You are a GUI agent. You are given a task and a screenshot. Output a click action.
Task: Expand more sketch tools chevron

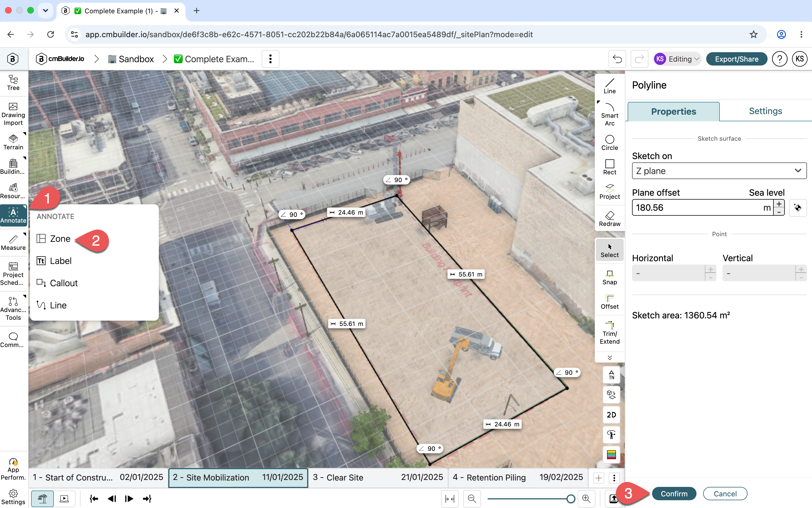[610, 358]
